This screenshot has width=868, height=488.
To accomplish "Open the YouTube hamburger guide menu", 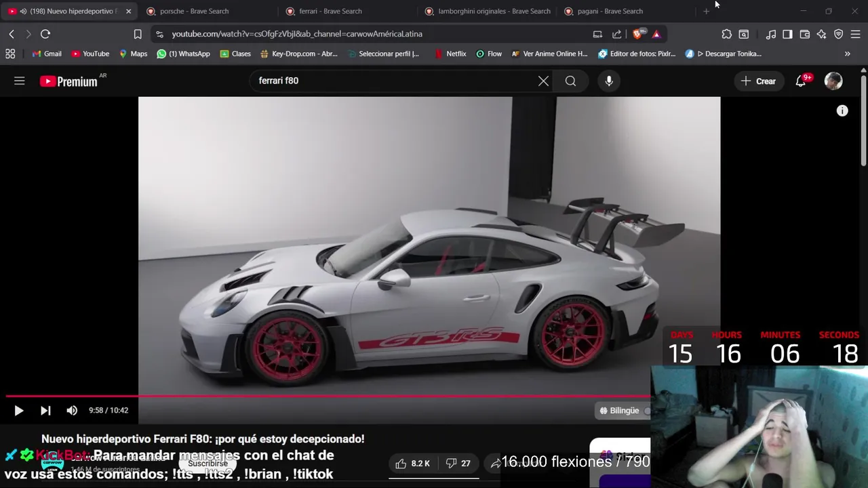I will tap(19, 81).
